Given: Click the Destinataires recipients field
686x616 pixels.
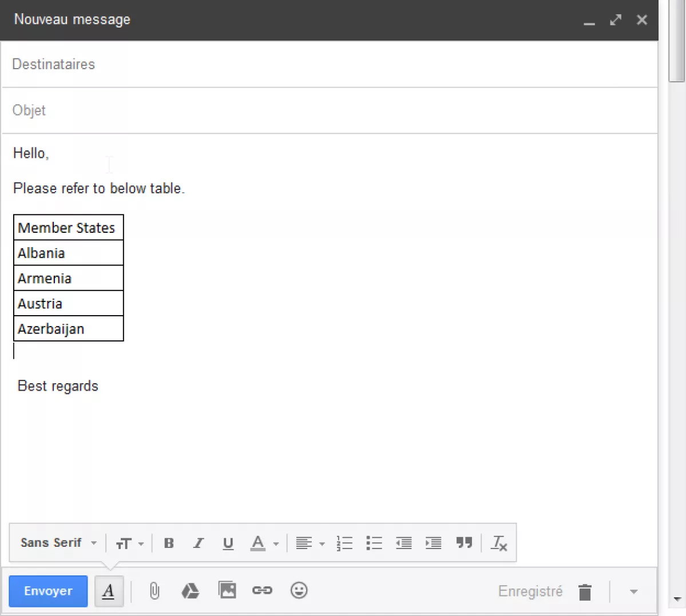Looking at the screenshot, I should [329, 64].
